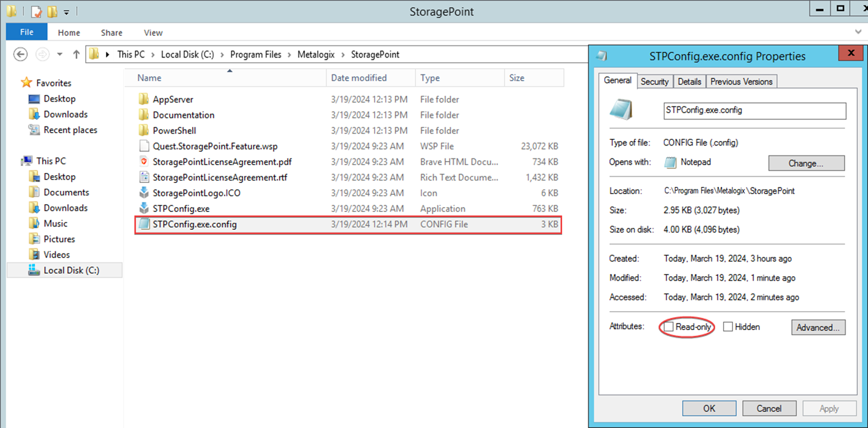Image resolution: width=868 pixels, height=428 pixels.
Task: Open the File menu
Action: pyautogui.click(x=27, y=32)
